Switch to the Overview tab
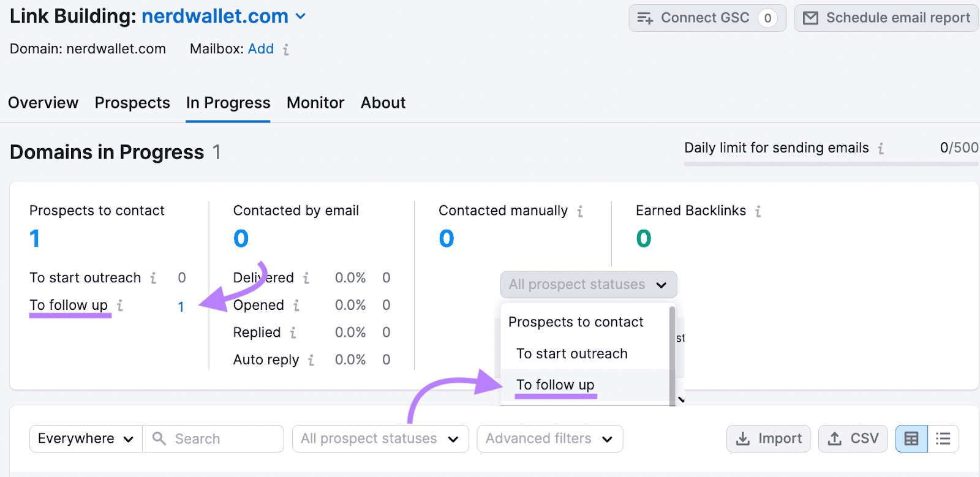 coord(43,103)
